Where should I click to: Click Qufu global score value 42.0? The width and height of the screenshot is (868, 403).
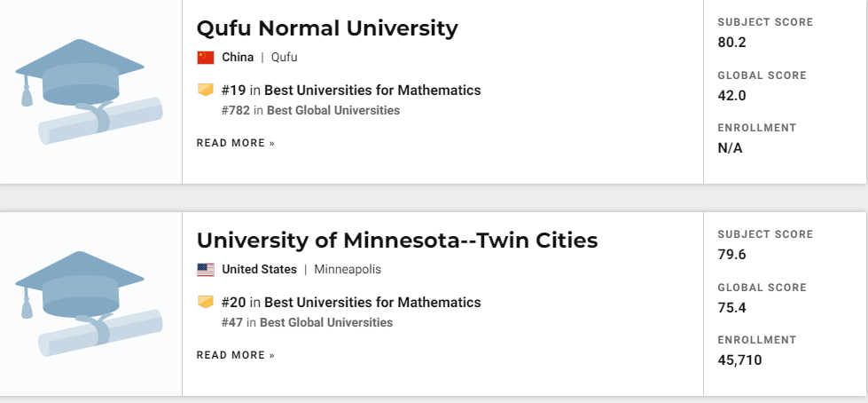[x=732, y=96]
